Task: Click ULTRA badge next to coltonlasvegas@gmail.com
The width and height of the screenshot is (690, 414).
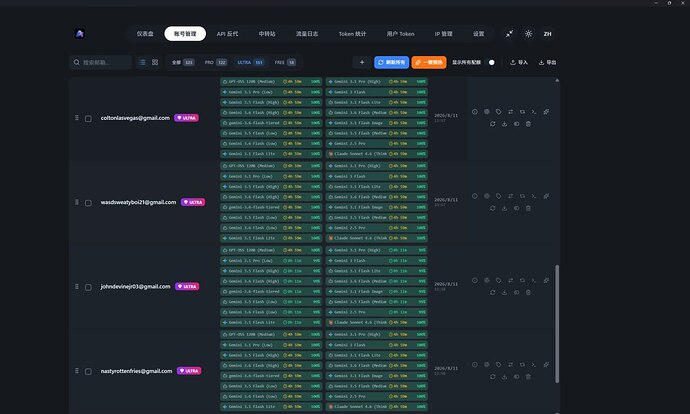Action: coord(186,118)
